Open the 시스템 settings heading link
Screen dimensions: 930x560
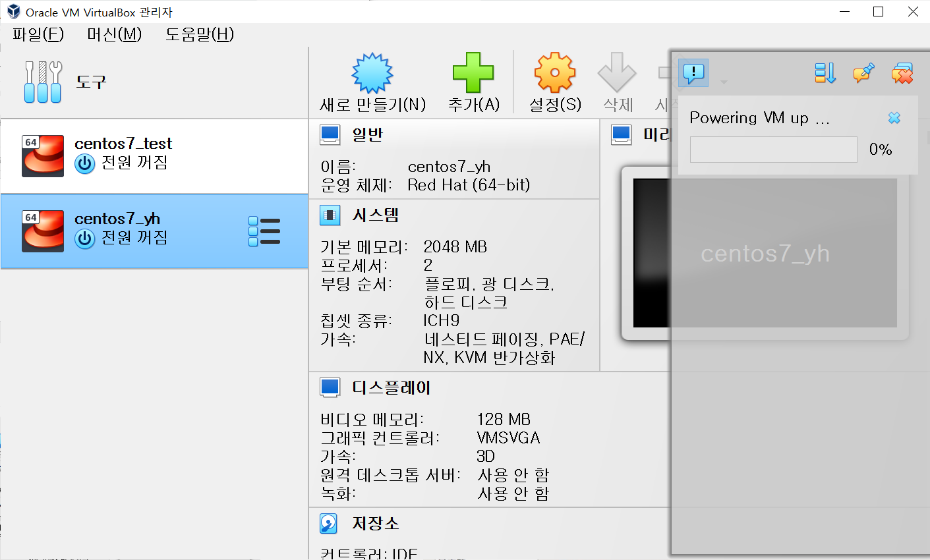pyautogui.click(x=376, y=215)
